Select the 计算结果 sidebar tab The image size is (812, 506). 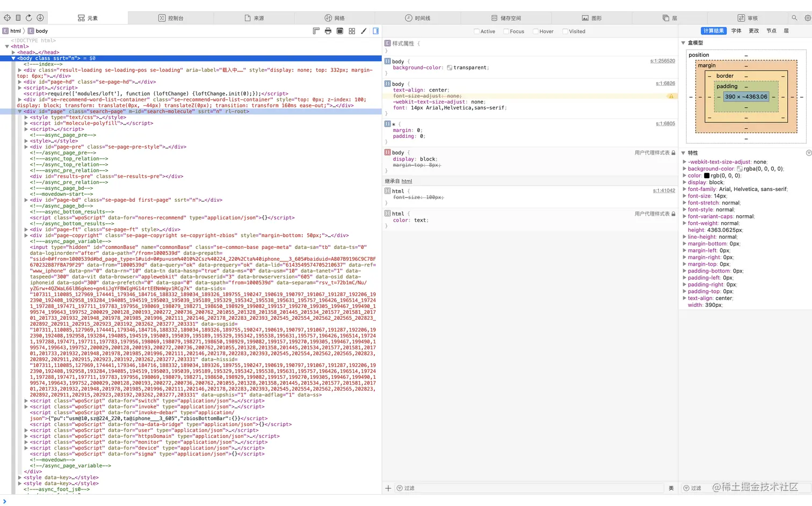(x=714, y=31)
